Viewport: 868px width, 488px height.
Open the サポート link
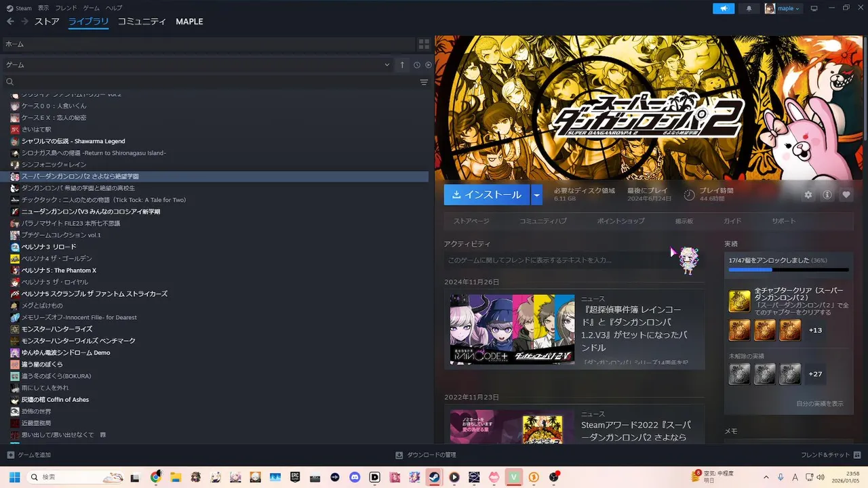(784, 221)
